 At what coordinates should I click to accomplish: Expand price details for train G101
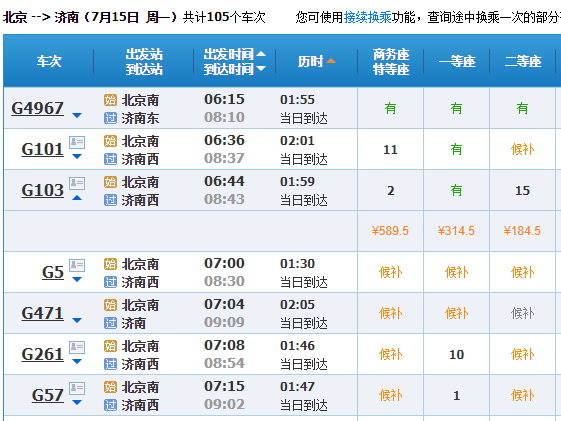77,156
